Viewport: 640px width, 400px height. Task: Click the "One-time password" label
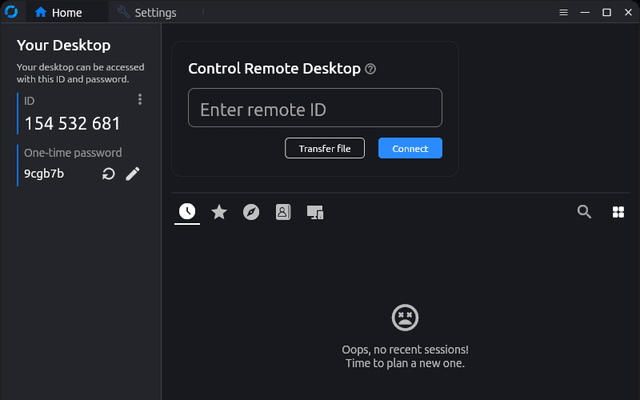click(73, 153)
